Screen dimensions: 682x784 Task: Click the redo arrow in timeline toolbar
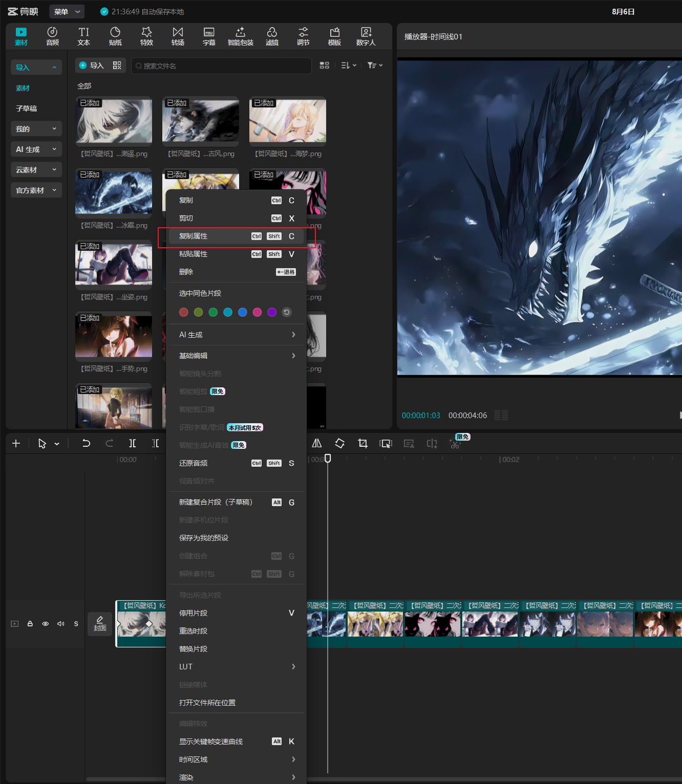click(x=109, y=443)
